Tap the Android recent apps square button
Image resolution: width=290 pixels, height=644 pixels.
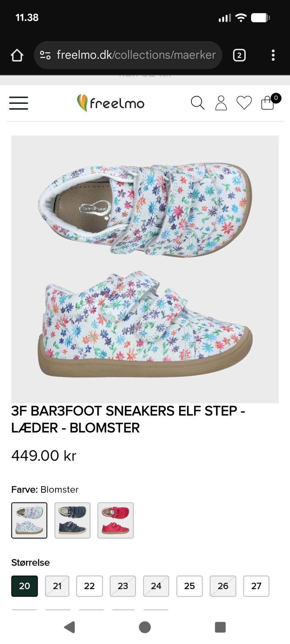(x=220, y=627)
